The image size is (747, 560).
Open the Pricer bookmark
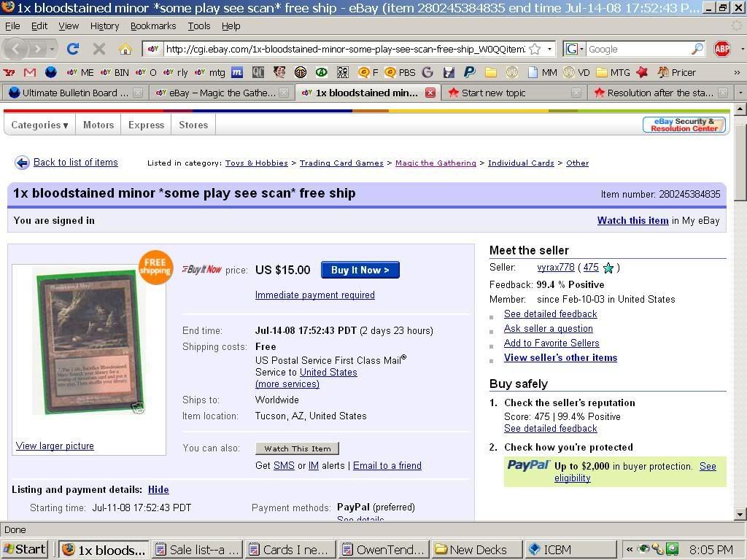click(676, 72)
